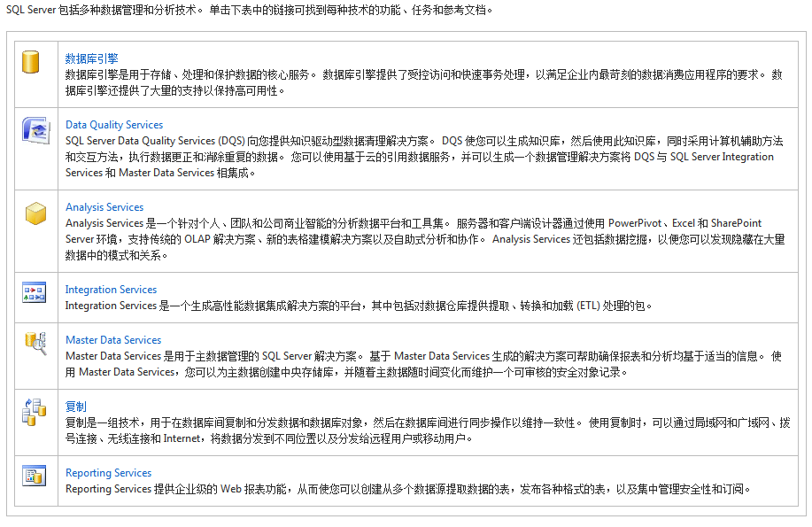The height and width of the screenshot is (527, 812).
Task: Click the Integration Services row icon
Action: [x=34, y=292]
